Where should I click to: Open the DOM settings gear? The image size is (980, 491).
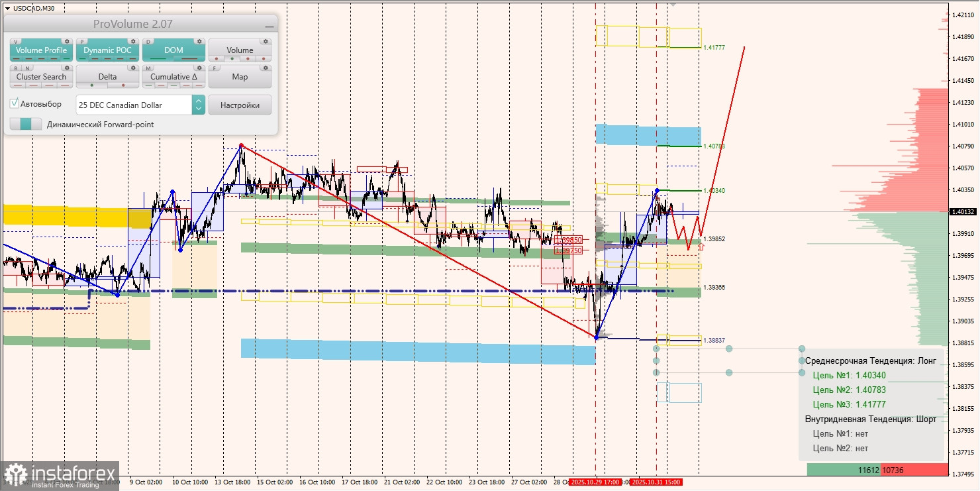pyautogui.click(x=199, y=41)
